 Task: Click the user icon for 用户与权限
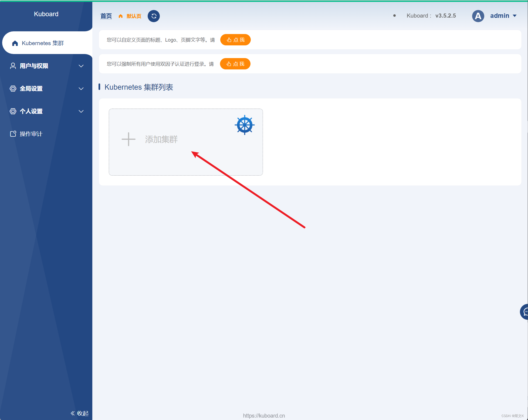click(13, 66)
